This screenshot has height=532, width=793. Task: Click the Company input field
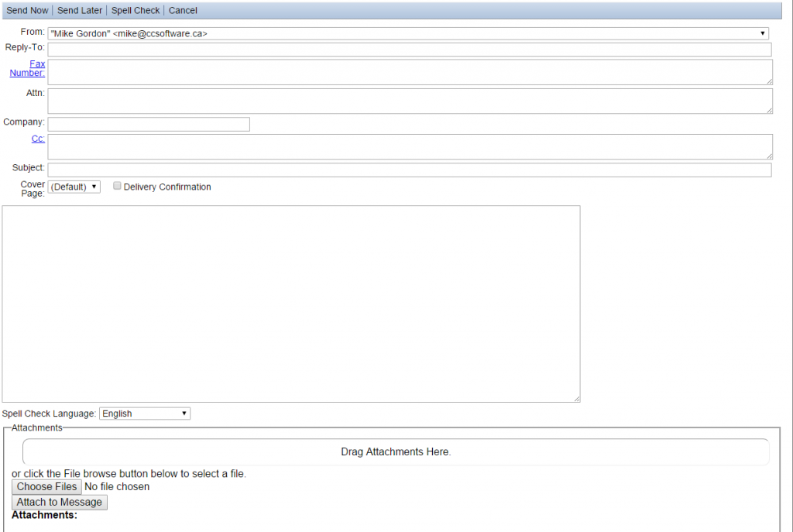tap(147, 124)
